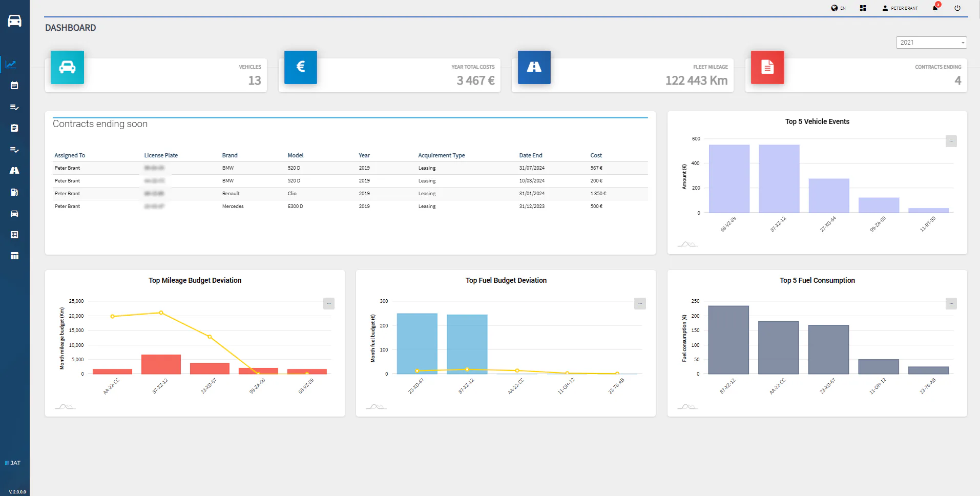Click the 87-XZ-12 bar in Fuel Consumption
The image size is (980, 496).
pos(728,340)
